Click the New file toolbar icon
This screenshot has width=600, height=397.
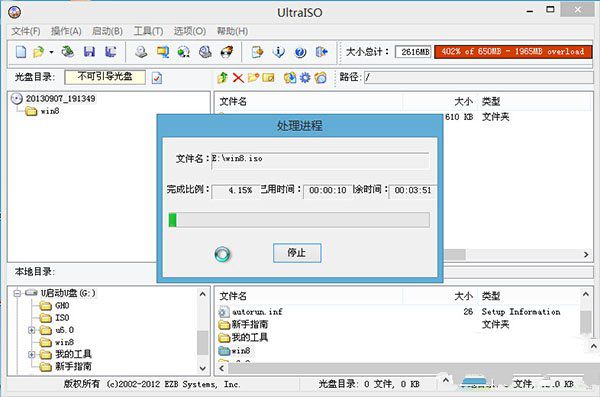(x=21, y=52)
